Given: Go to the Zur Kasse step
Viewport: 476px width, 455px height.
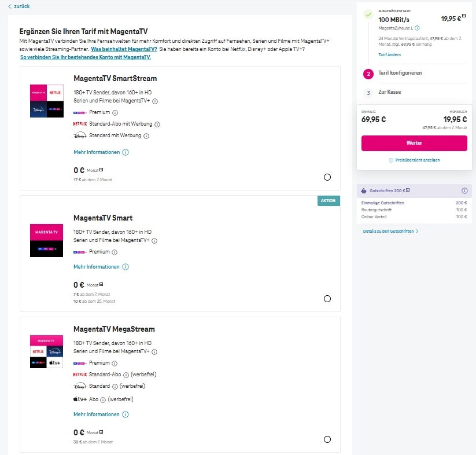Looking at the screenshot, I should 389,92.
